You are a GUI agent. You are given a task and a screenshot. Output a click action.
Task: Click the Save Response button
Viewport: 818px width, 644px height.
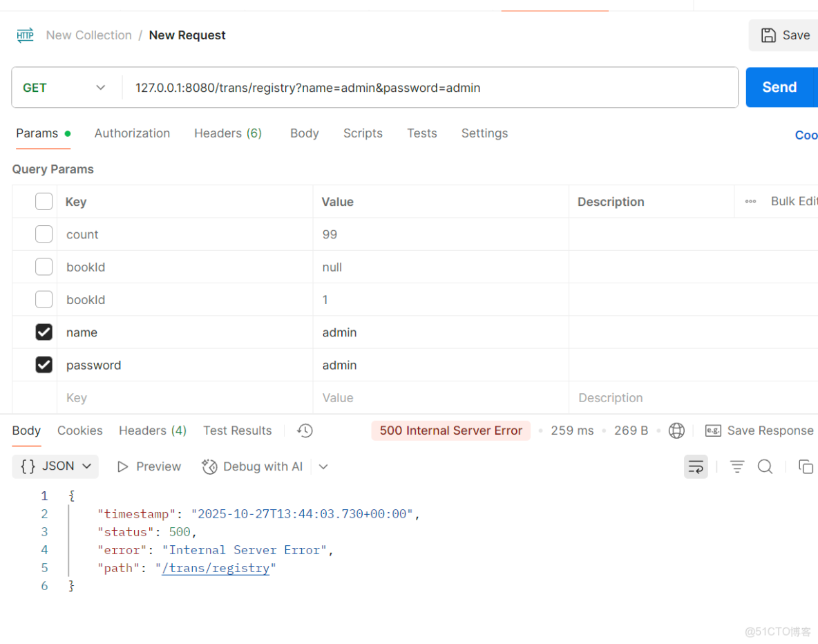759,430
